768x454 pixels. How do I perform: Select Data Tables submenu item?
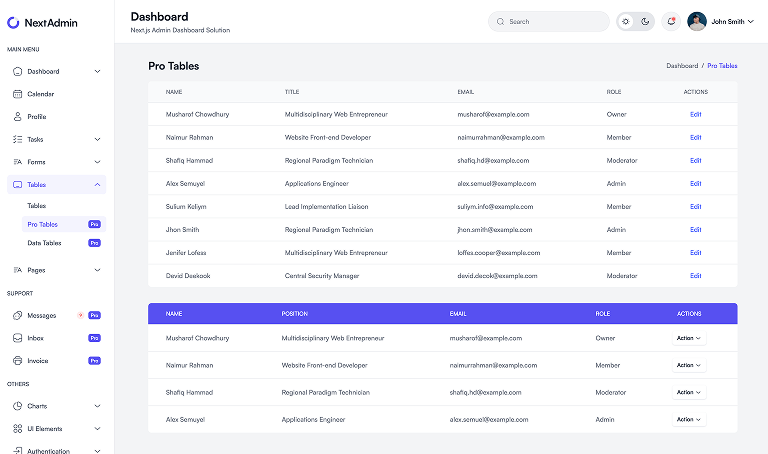(45, 243)
